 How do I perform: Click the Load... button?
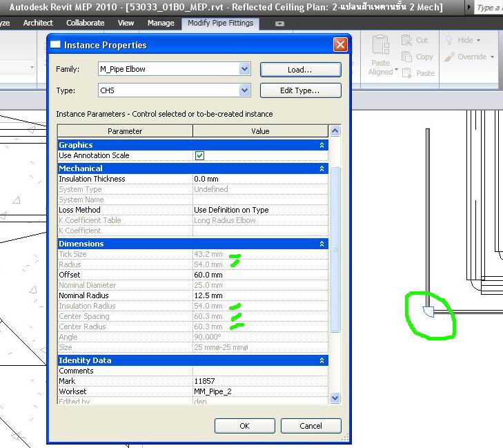point(301,70)
